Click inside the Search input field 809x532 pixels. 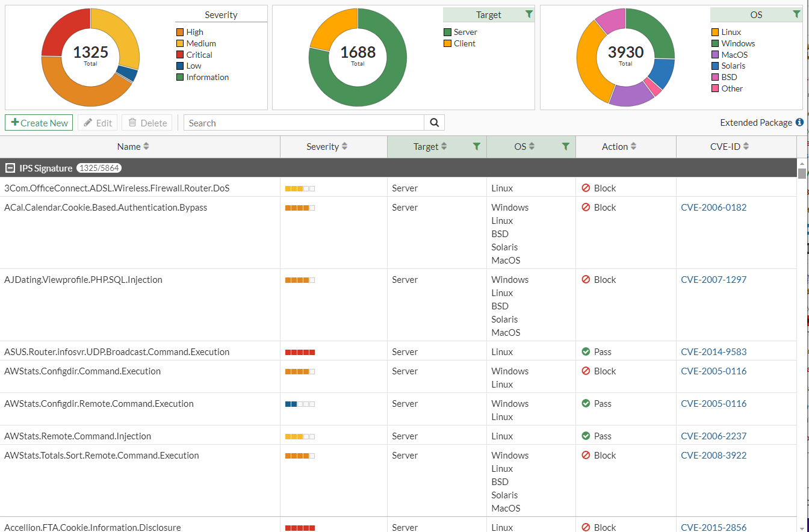click(x=304, y=123)
